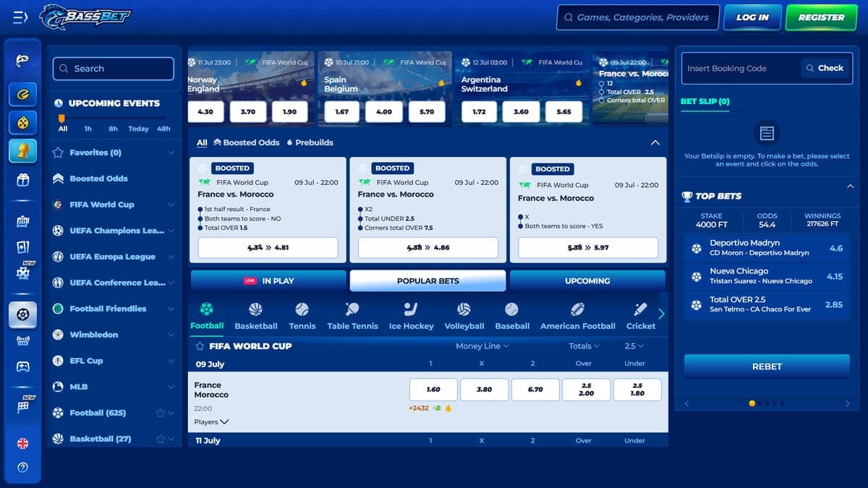Click the REGISTER button
The image size is (868, 488).
click(x=821, y=17)
